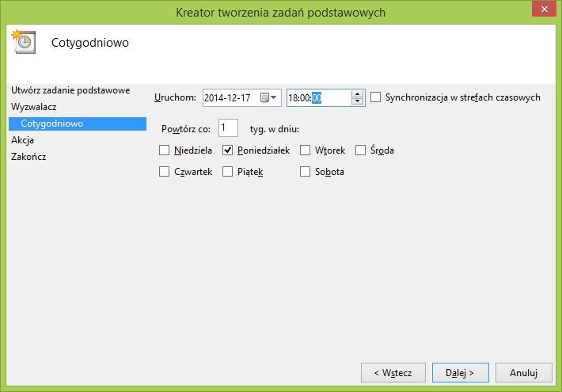Viewport: 562px width, 392px height.
Task: Click the Cotygodniowo page heading
Action: (x=90, y=42)
